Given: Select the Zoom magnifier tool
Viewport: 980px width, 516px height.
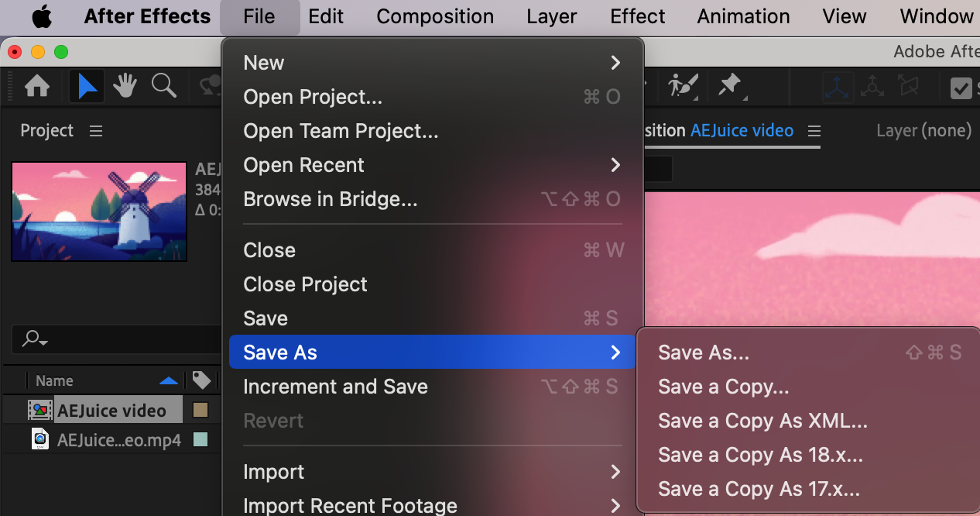Looking at the screenshot, I should point(163,86).
